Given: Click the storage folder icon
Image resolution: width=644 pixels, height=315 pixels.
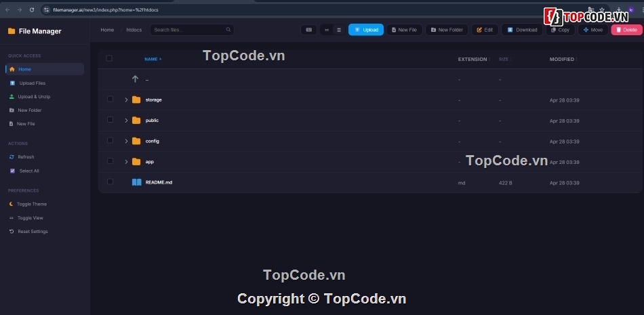Looking at the screenshot, I should coord(136,100).
